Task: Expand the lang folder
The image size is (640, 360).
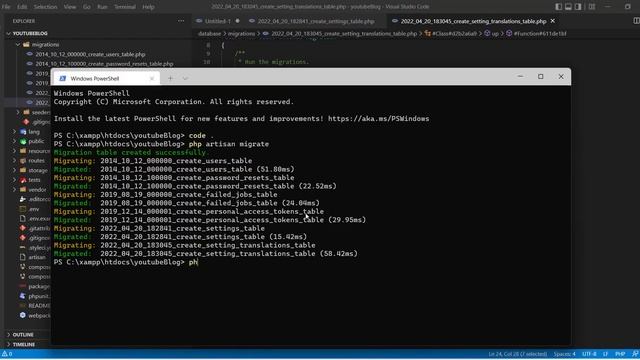Action: click(x=14, y=131)
